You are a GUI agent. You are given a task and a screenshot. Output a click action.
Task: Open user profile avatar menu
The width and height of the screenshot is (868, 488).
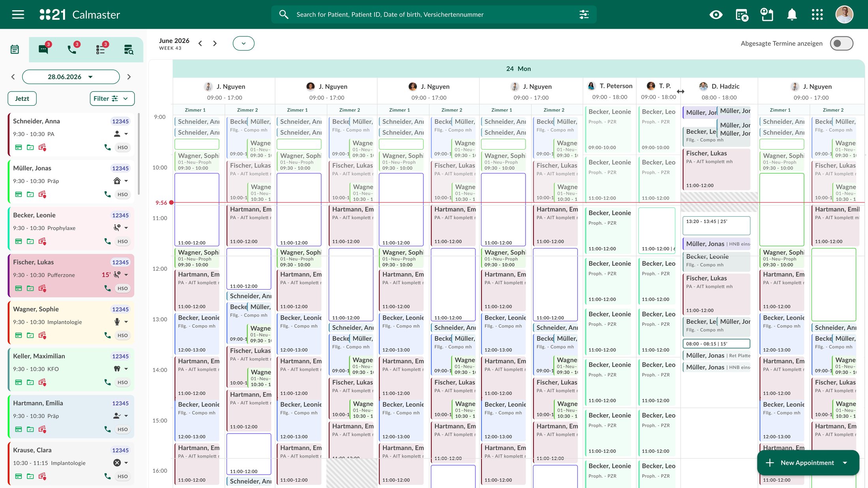[844, 15]
